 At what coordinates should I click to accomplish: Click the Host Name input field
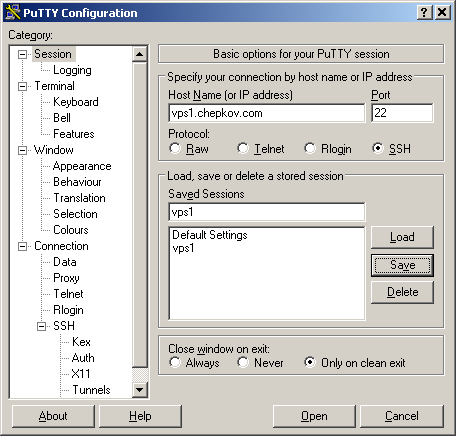tap(267, 113)
